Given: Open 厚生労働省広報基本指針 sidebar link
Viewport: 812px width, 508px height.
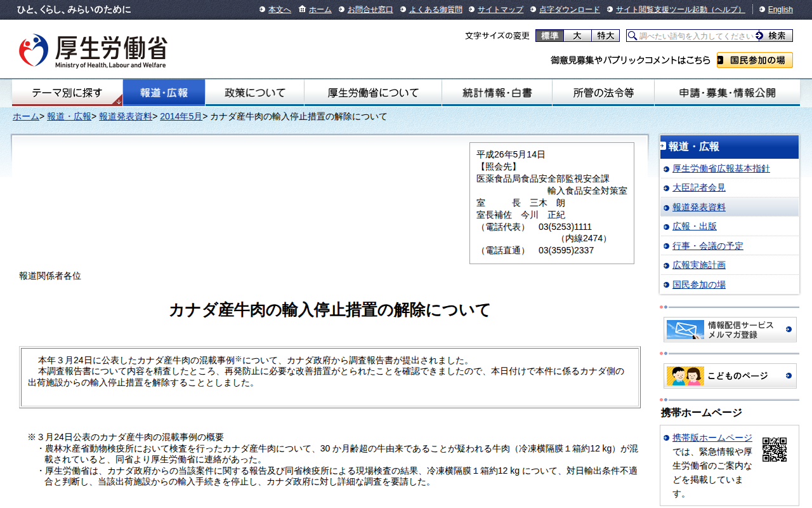Looking at the screenshot, I should coord(721,169).
